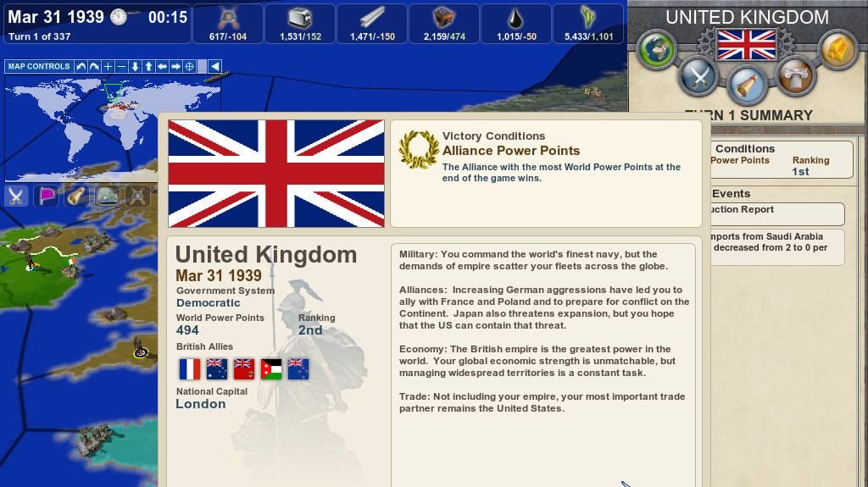The height and width of the screenshot is (487, 868).
Task: Open military crossed swords panel button
Action: click(698, 76)
